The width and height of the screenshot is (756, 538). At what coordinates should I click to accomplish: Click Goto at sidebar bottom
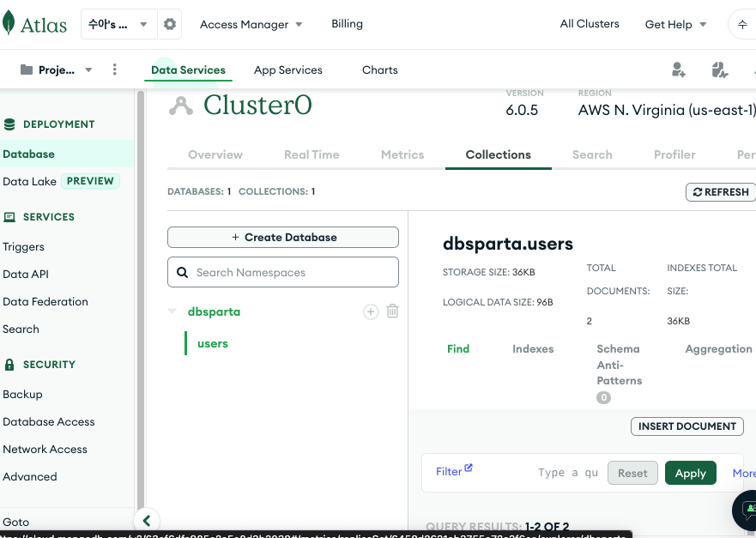16,522
